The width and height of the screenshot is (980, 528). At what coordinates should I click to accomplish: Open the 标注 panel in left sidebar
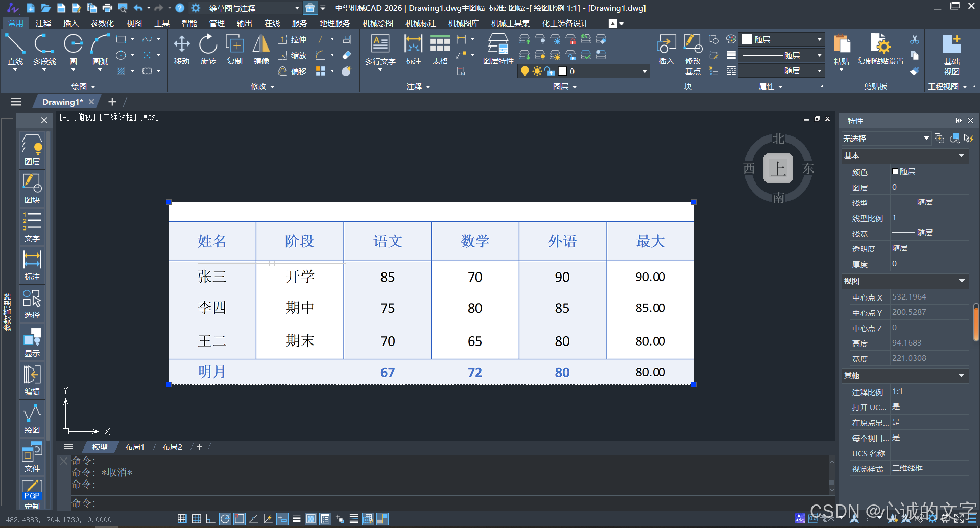click(32, 265)
